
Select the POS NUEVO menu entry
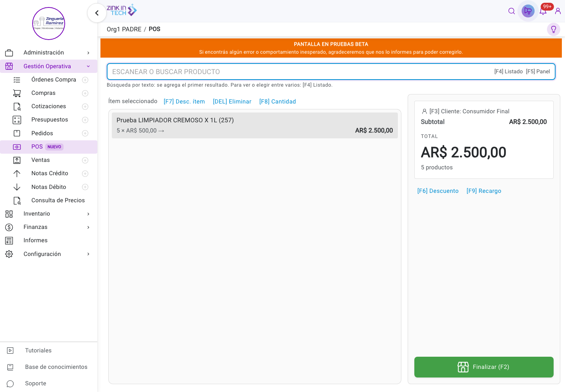49,147
